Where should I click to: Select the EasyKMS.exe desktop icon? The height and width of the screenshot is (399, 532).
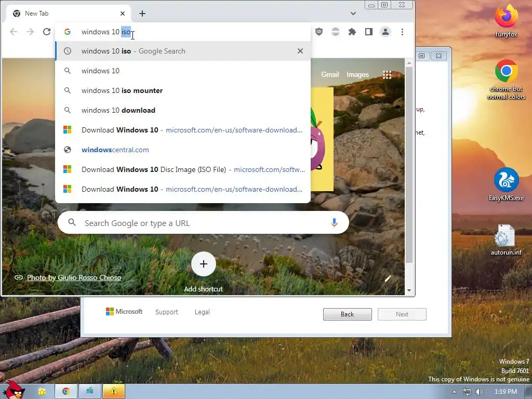506,184
